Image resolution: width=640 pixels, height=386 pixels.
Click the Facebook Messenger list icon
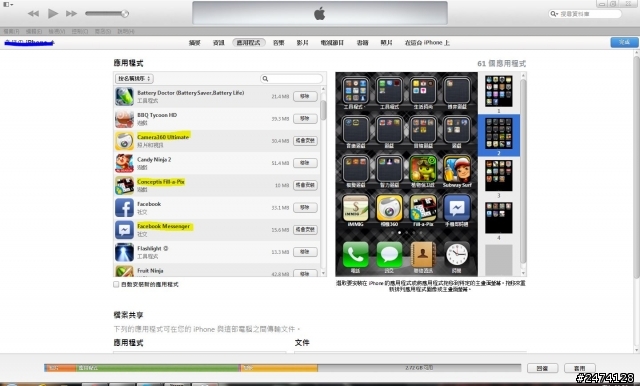(124, 230)
